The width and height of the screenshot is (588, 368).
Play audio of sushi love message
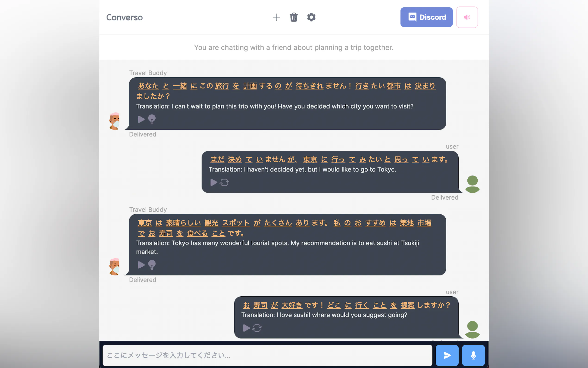point(246,328)
